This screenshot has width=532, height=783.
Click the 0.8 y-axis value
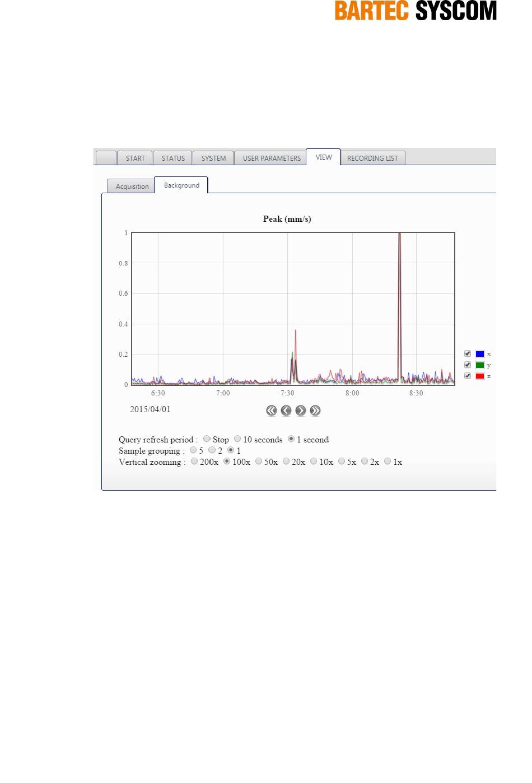[123, 263]
